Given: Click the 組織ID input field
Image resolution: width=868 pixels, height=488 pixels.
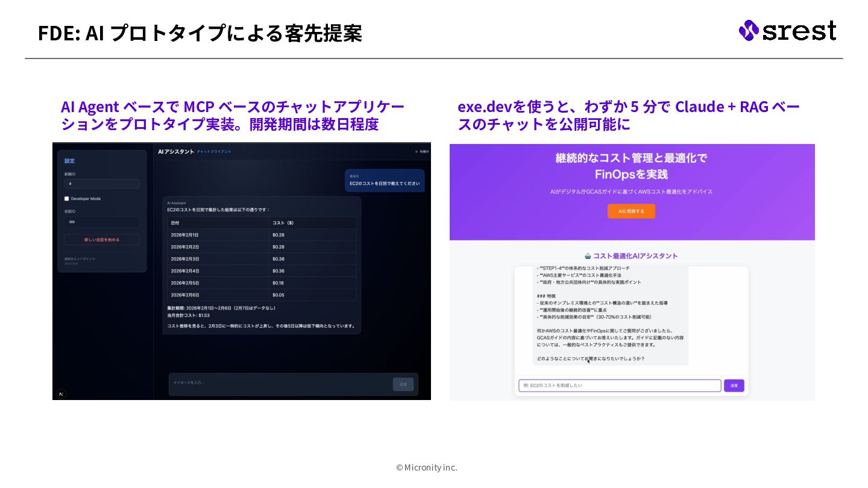Looking at the screenshot, I should [102, 184].
